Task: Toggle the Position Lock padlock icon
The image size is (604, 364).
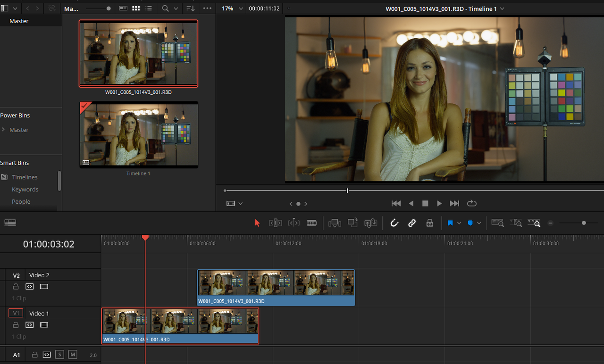Action: click(x=429, y=223)
